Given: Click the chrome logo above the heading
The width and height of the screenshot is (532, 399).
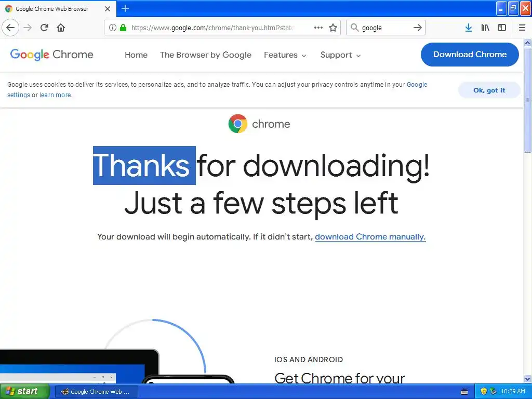Looking at the screenshot, I should click(259, 124).
